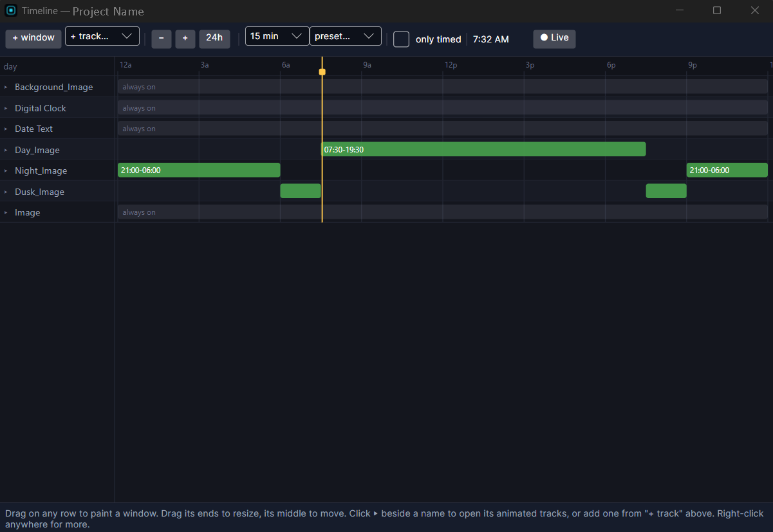Screen dimensions: 773x532
Task: Click the 12p ruler label
Action: coord(451,65)
